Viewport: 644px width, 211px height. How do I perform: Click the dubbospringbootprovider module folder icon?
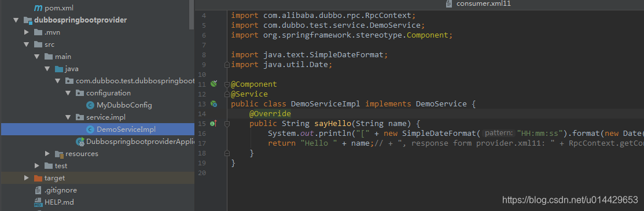click(x=28, y=20)
